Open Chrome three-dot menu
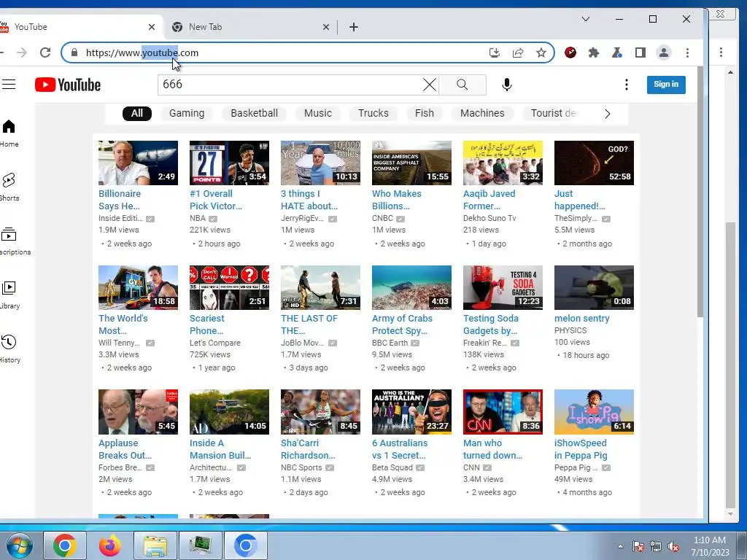 click(x=687, y=52)
